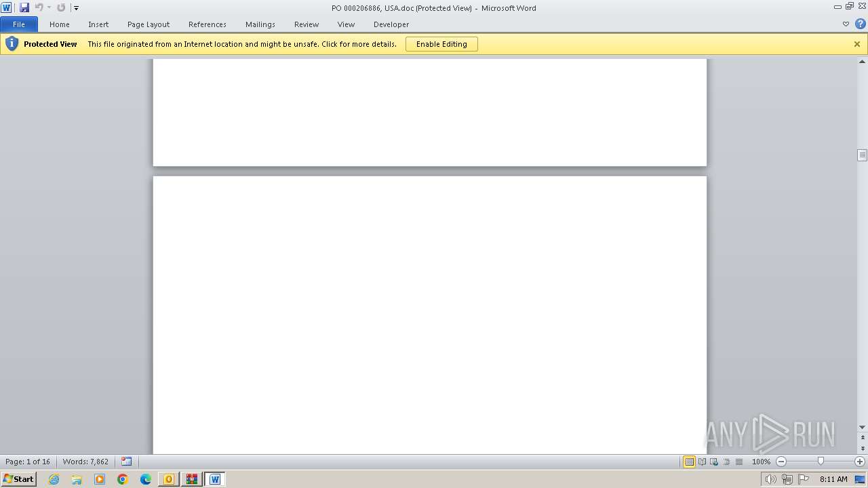The width and height of the screenshot is (868, 488).
Task: Open Customize Quick Access Toolbar dropdown
Action: (x=77, y=8)
